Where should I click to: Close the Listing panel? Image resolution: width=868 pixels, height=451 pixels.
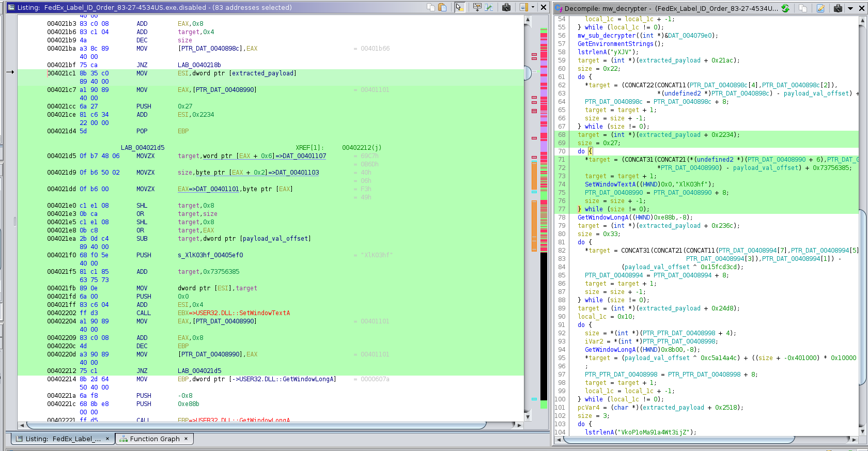click(x=544, y=7)
